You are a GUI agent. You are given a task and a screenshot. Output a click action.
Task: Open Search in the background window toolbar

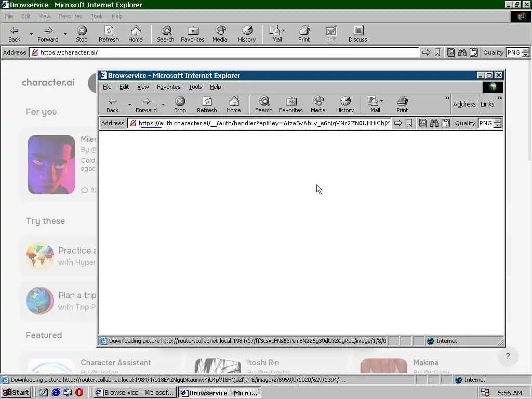166,34
